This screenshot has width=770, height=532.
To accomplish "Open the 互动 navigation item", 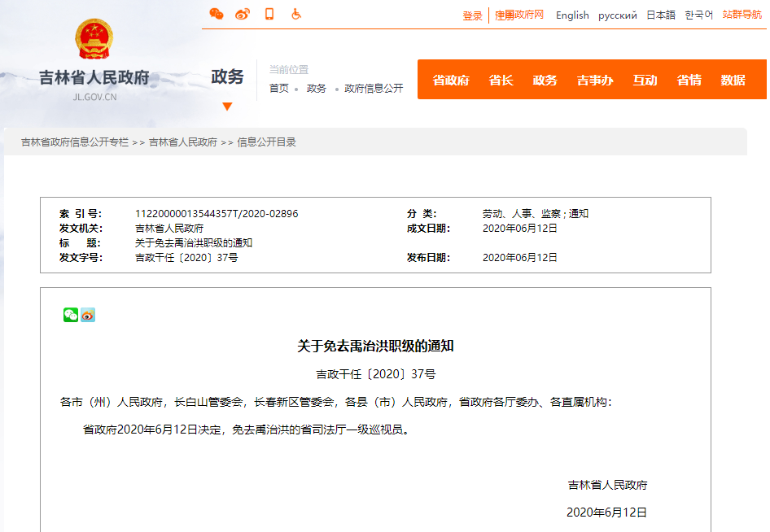I will coord(645,80).
